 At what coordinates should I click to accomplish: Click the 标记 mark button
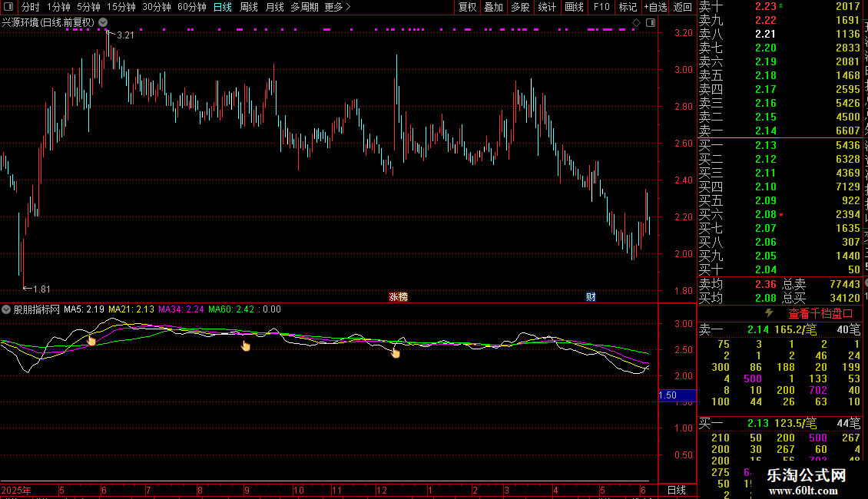click(x=628, y=7)
